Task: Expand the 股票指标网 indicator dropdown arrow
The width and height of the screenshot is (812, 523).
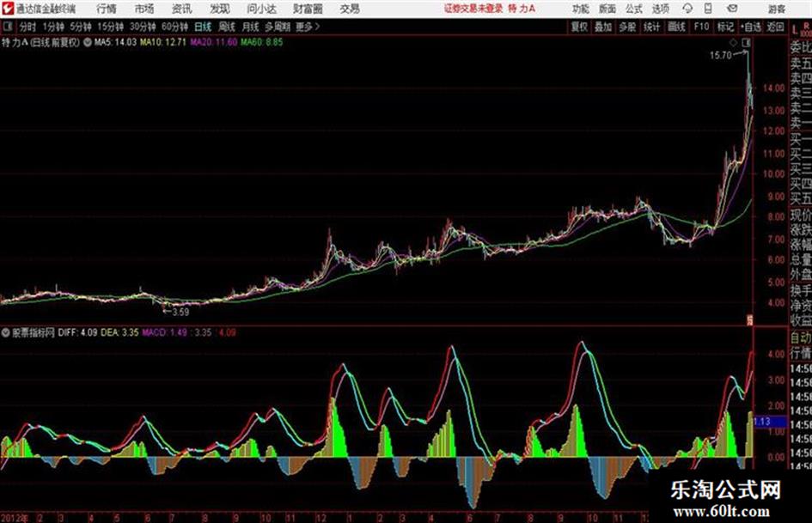Action: click(6, 332)
